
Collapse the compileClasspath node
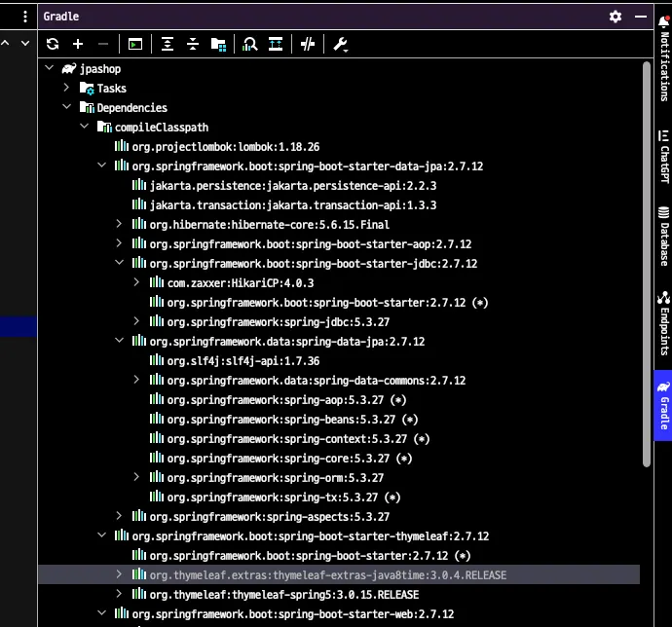coord(85,128)
